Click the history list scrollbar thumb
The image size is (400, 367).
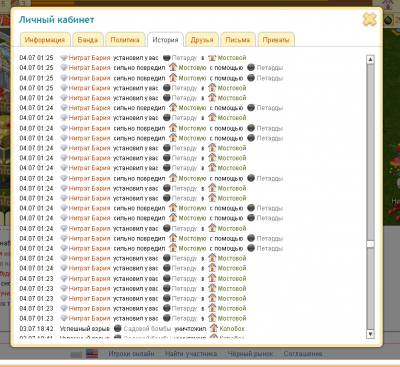[x=370, y=244]
